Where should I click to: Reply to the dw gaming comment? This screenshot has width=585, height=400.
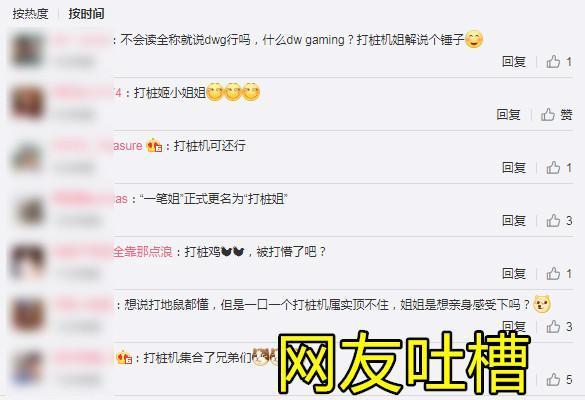coord(514,62)
